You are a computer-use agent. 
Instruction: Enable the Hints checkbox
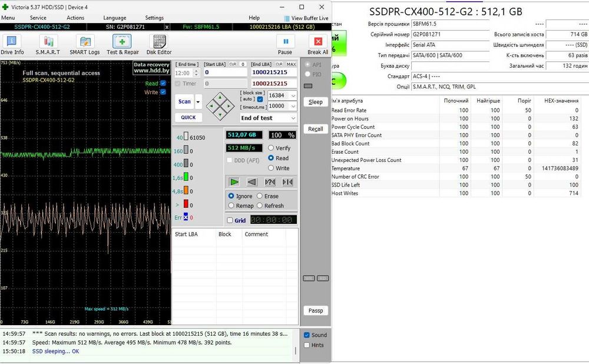coord(306,345)
